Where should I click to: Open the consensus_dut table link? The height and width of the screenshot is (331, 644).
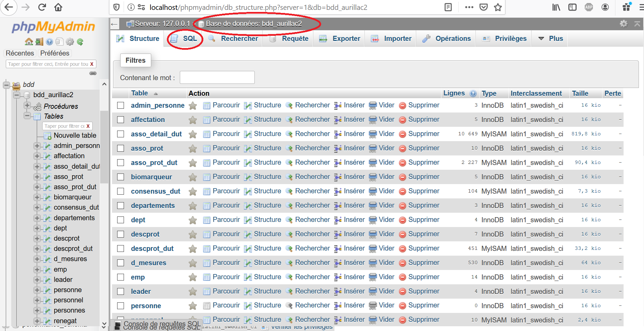[155, 191]
